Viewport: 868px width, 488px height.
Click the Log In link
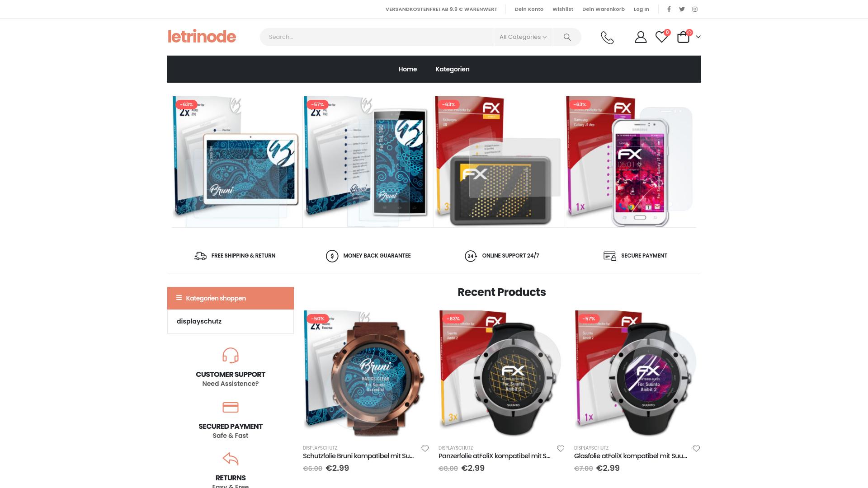point(641,9)
